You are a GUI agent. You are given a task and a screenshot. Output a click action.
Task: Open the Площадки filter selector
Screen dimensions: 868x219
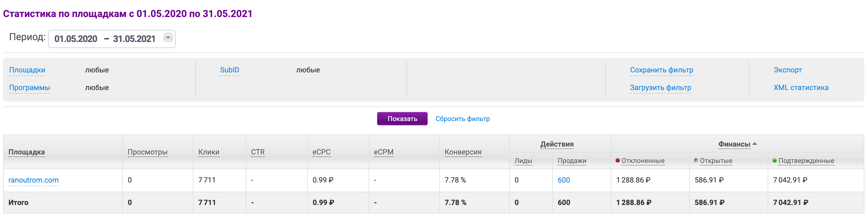click(27, 70)
